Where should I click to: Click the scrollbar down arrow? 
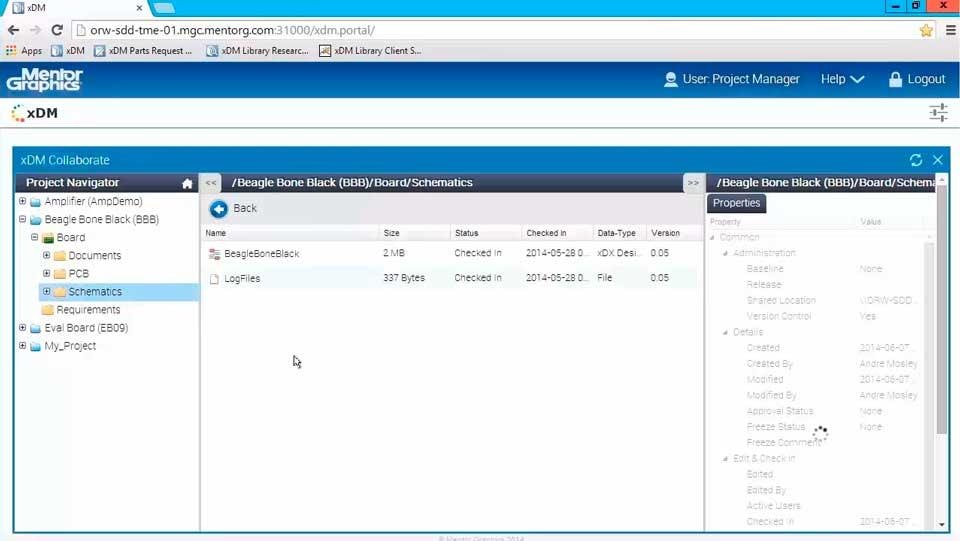[x=942, y=524]
